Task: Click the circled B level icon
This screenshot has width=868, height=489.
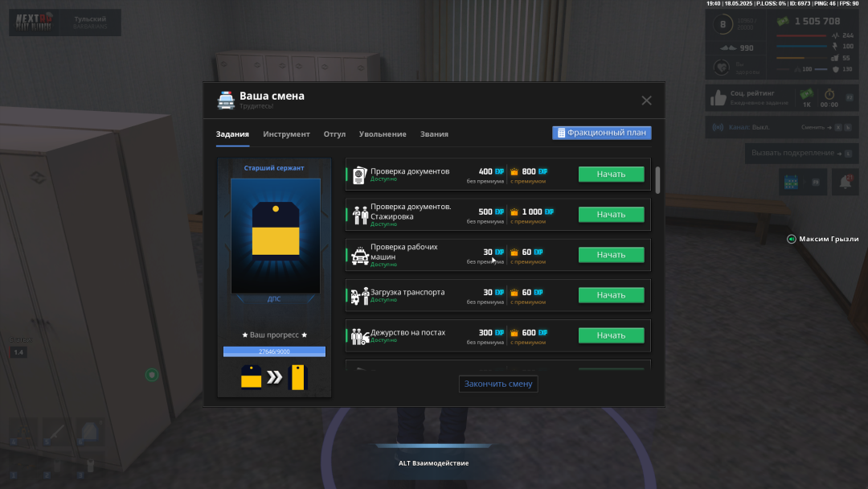Action: click(723, 24)
